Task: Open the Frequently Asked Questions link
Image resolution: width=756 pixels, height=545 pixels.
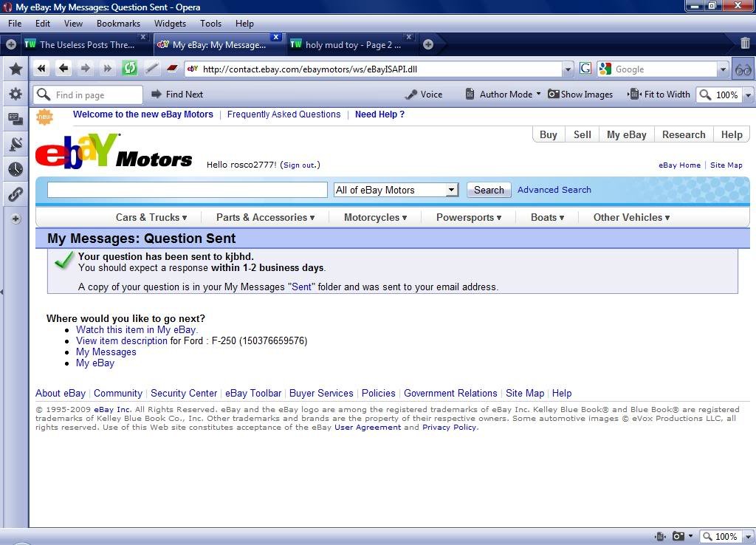Action: coord(283,114)
